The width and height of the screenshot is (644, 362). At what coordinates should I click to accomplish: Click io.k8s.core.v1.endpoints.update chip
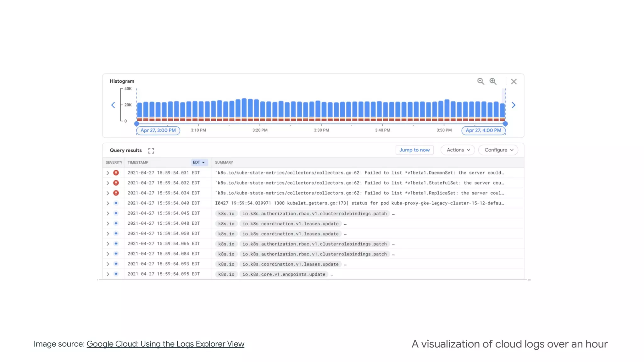(x=284, y=274)
